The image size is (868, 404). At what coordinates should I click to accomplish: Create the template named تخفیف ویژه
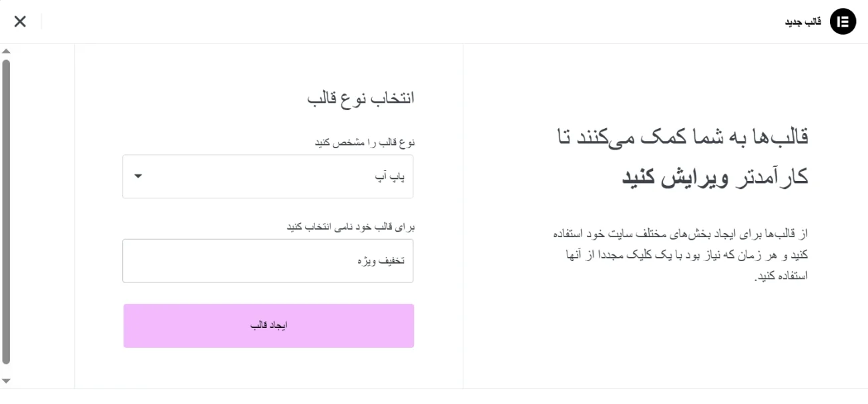[268, 325]
